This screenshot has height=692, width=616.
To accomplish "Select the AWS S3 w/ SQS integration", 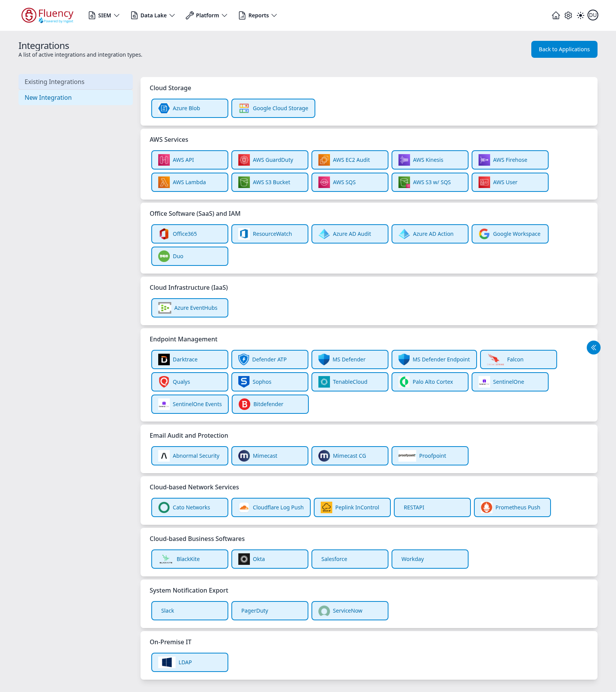I will (x=430, y=182).
